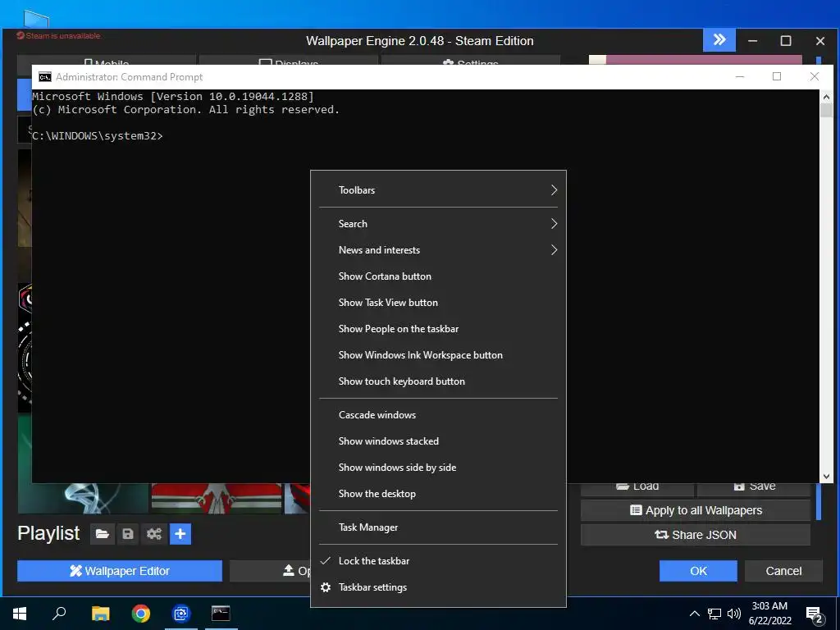Select Cascade windows

tap(438, 415)
